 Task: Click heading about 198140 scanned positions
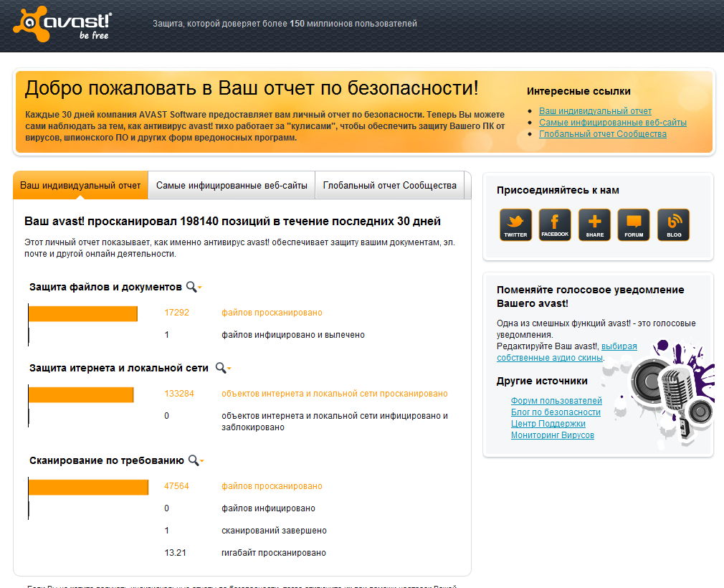pos(232,222)
